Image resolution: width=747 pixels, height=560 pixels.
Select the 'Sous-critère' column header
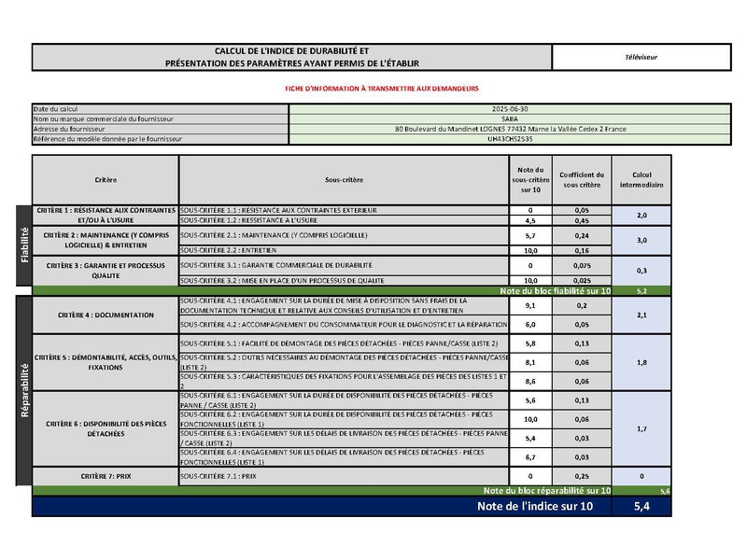[x=344, y=179]
